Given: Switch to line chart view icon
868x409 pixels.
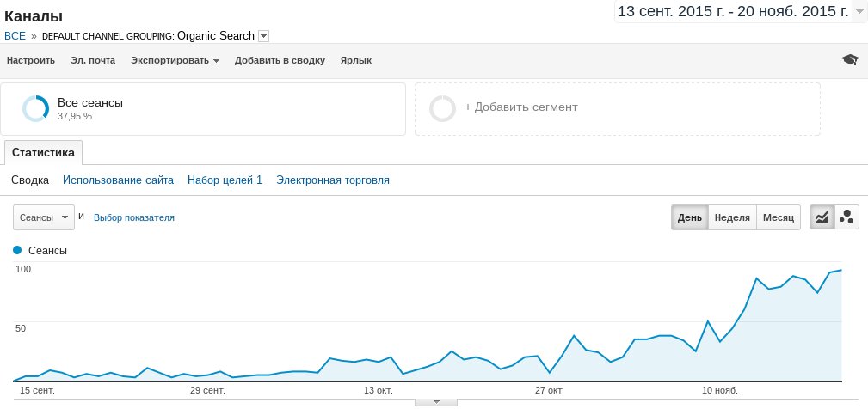Looking at the screenshot, I should point(822,217).
